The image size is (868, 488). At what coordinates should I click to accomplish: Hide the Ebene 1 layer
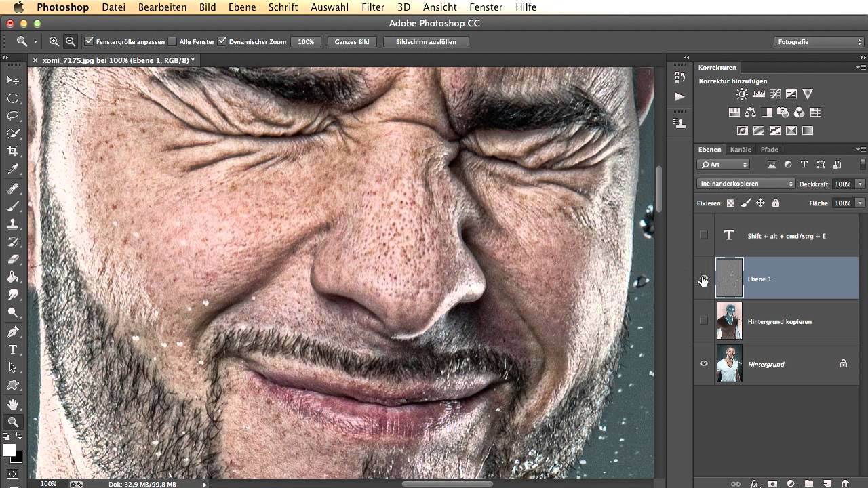coord(703,279)
